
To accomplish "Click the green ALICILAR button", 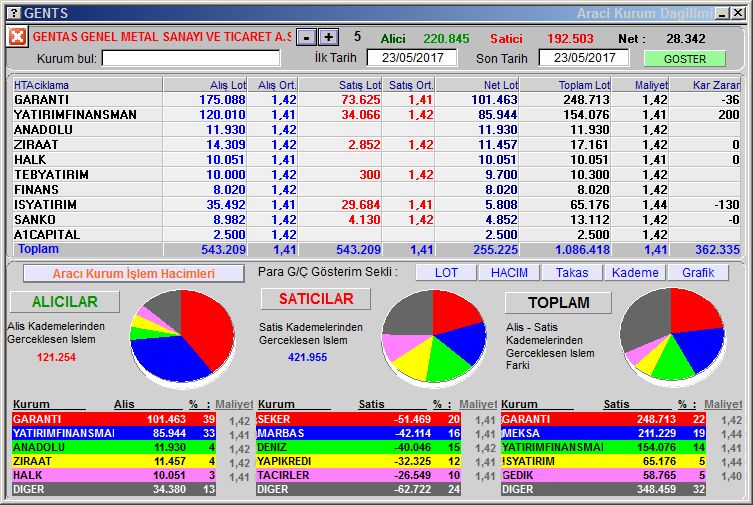I will [x=65, y=301].
